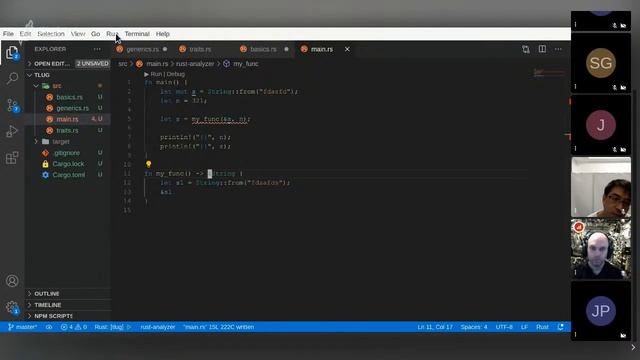Expand the Open Editors section
The height and width of the screenshot is (360, 640).
tap(68, 64)
